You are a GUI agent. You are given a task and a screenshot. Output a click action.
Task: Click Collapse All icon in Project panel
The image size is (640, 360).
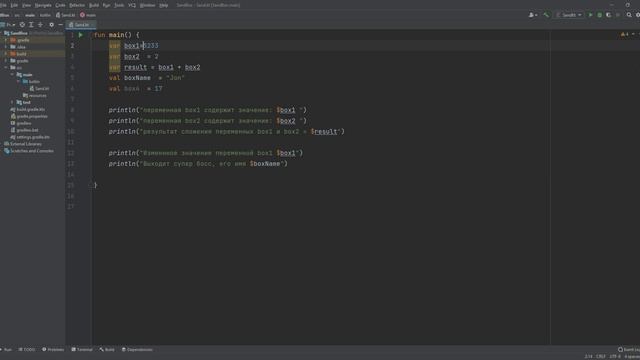click(40, 25)
